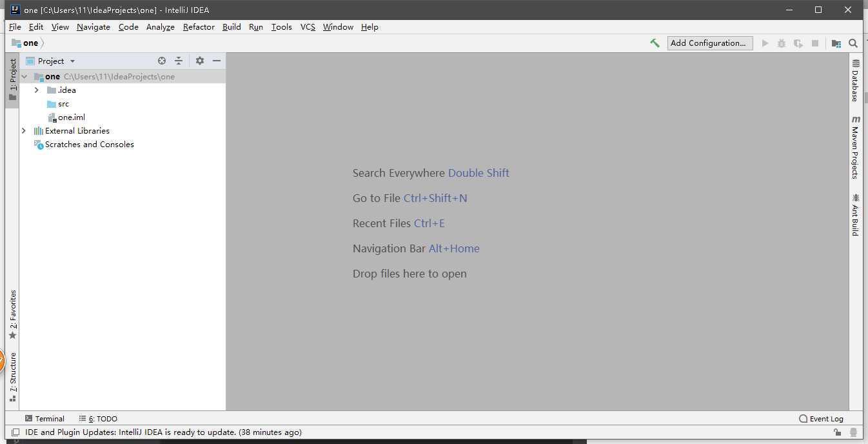
Task: Open the Help menu
Action: click(x=370, y=27)
